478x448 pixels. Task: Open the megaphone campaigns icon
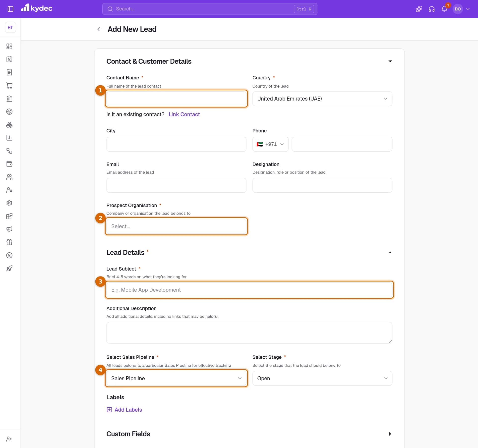(9, 229)
